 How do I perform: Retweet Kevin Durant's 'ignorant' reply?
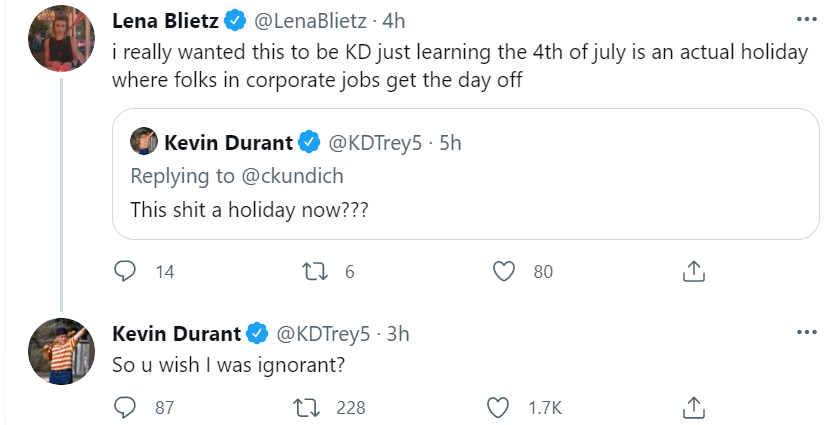[x=307, y=408]
